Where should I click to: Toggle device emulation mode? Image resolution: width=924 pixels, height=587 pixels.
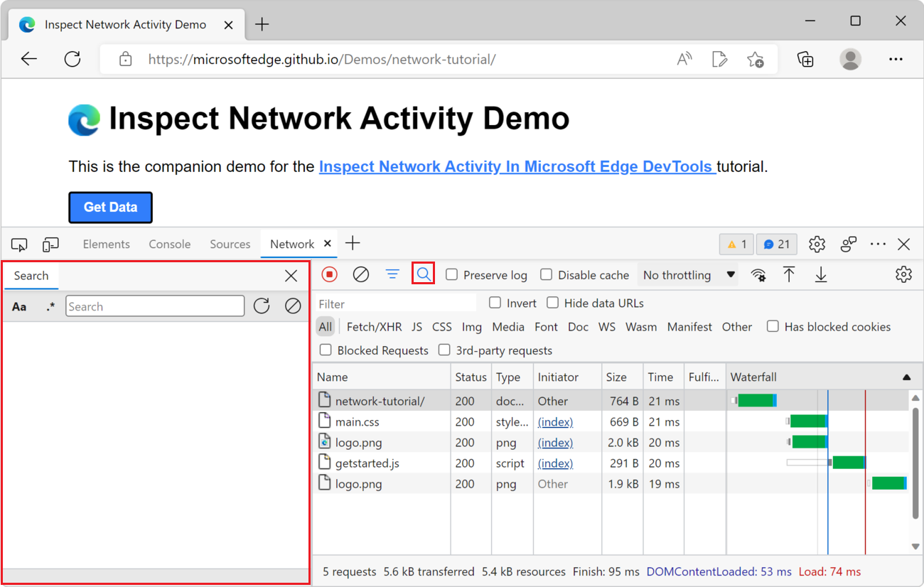click(x=50, y=244)
